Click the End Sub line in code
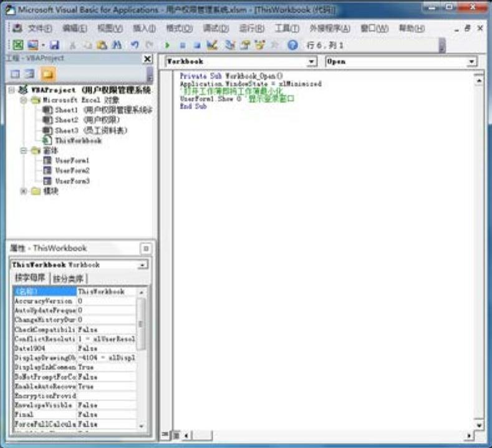The height and width of the screenshot is (448, 492). [x=193, y=107]
